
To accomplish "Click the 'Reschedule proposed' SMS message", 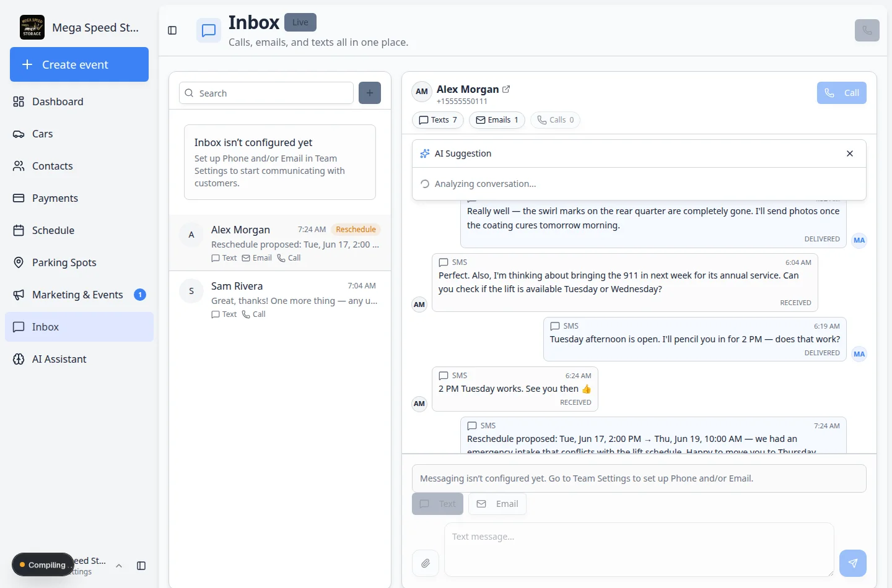I will (x=654, y=436).
